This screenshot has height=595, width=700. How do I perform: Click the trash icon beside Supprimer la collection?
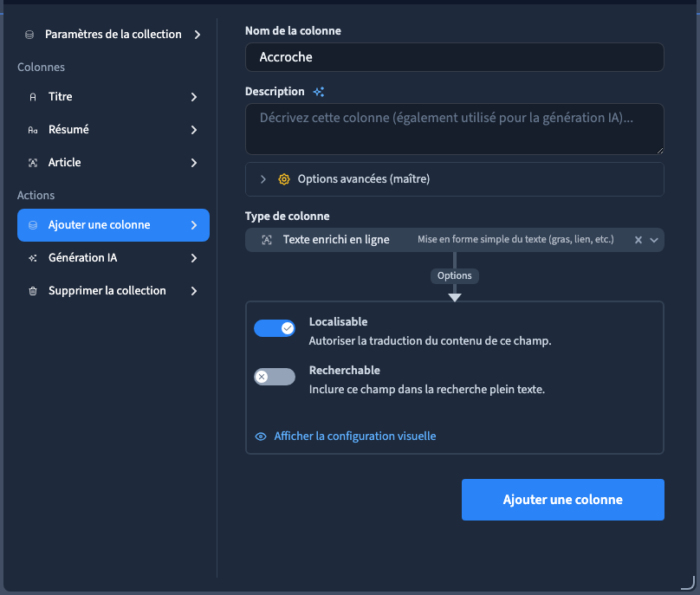point(33,291)
